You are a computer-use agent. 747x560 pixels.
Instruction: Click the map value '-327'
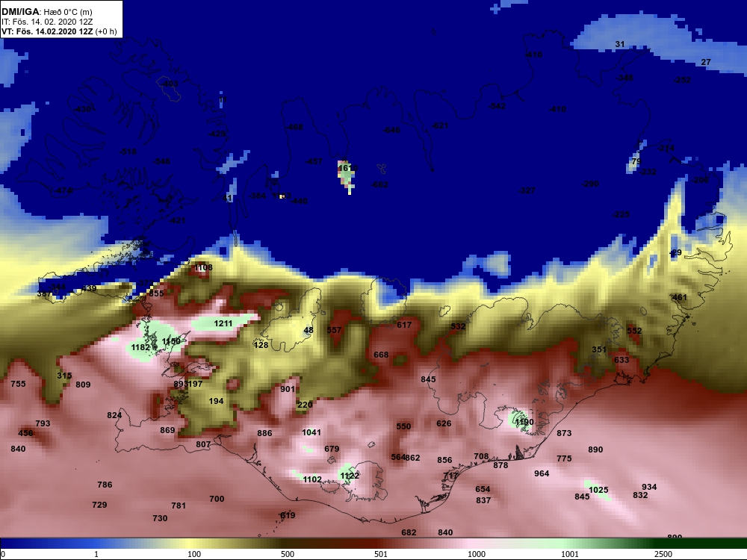(x=527, y=190)
